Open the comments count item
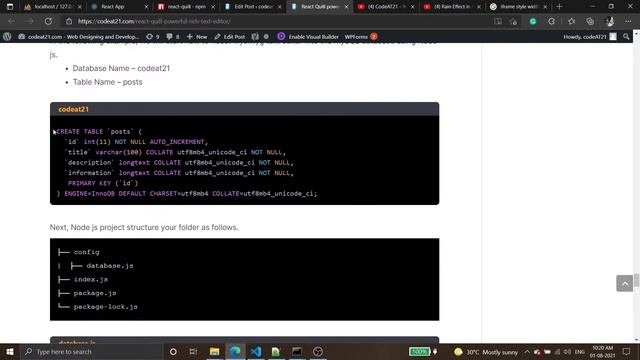Viewport: 640px width, 360px height. (x=173, y=36)
